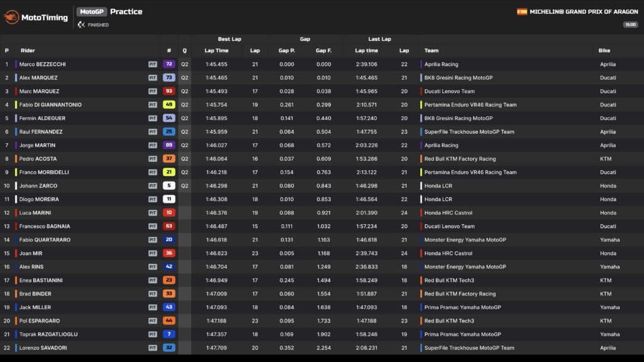Click the Gap F. column header
This screenshot has height=362, width=644.
click(x=324, y=50)
